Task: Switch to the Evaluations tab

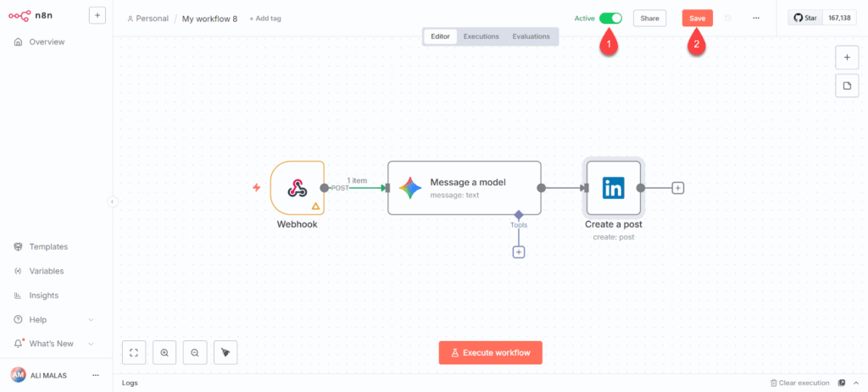Action: coord(531,36)
